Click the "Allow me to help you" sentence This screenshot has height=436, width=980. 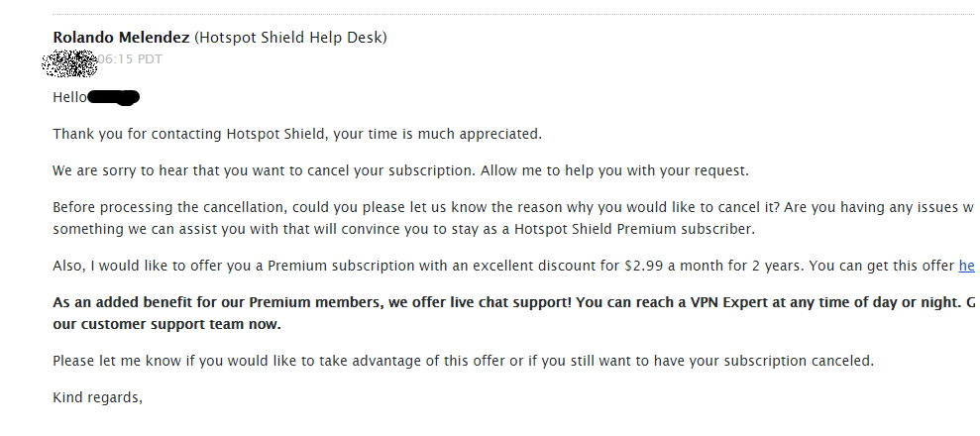tap(615, 170)
